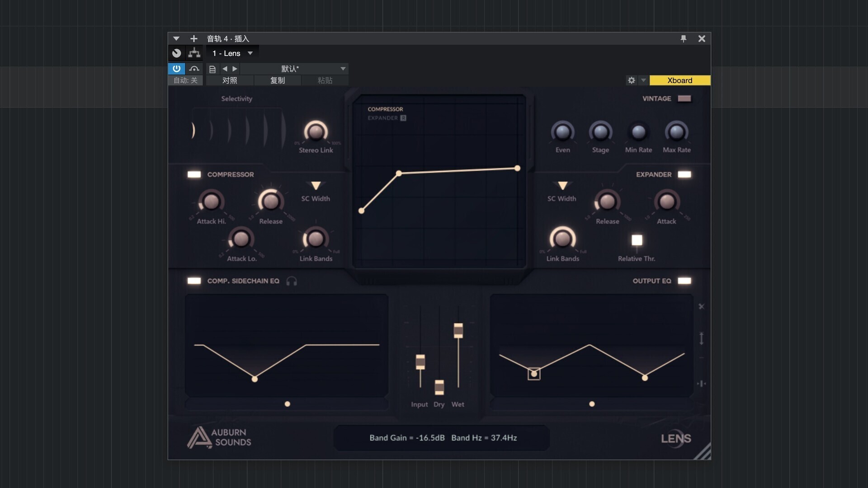
Task: Go to previous preset arrow
Action: point(225,69)
